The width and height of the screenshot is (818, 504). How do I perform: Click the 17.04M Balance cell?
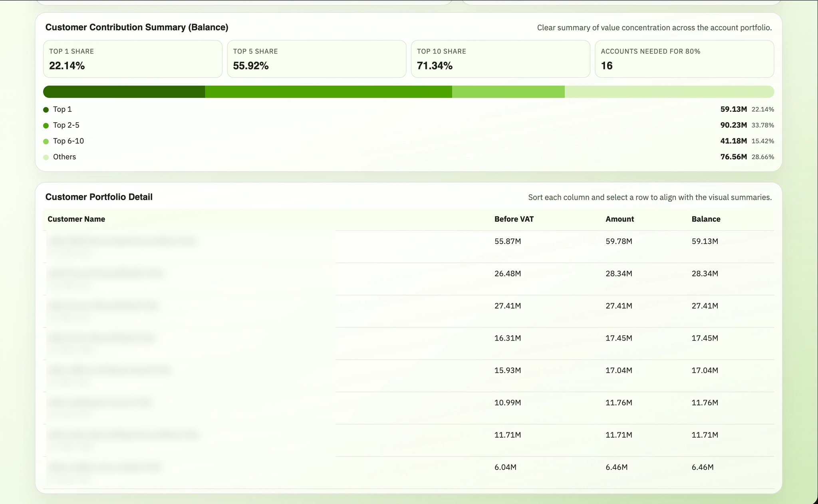(705, 371)
